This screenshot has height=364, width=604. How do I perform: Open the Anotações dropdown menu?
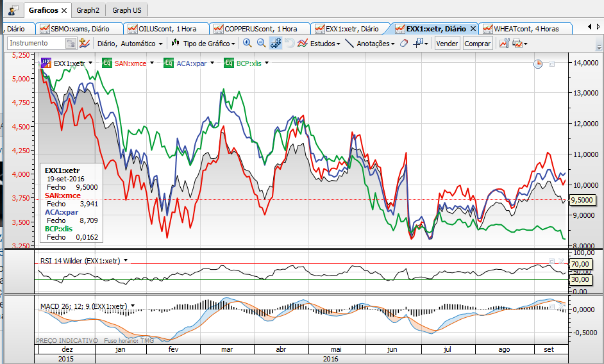pyautogui.click(x=370, y=44)
